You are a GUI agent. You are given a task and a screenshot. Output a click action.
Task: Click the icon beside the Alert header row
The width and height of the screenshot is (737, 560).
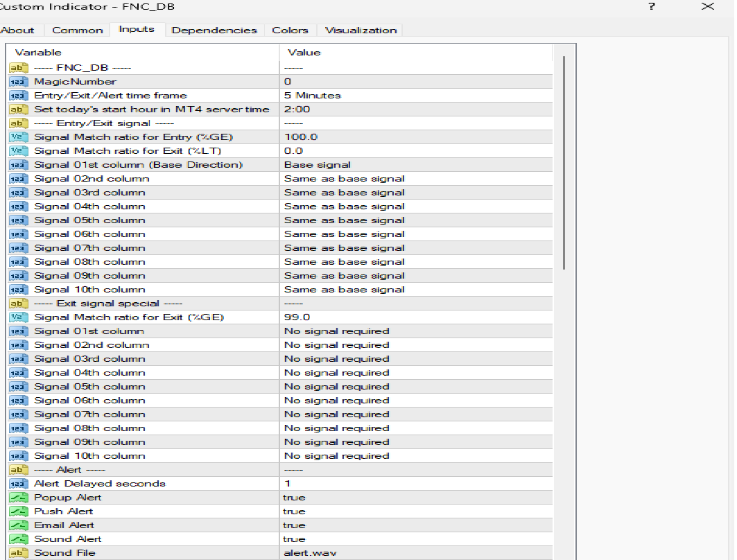[x=18, y=470]
